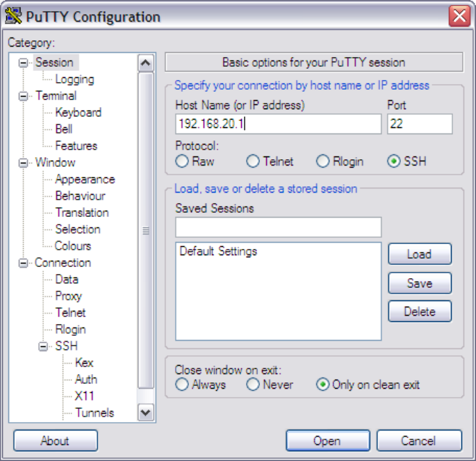Image resolution: width=476 pixels, height=461 pixels.
Task: Collapse the Terminal tree node
Action: [23, 96]
